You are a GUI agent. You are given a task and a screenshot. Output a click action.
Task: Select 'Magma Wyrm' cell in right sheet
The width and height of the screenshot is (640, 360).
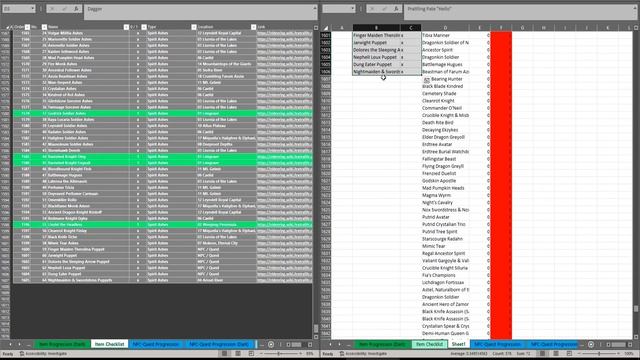[445, 195]
